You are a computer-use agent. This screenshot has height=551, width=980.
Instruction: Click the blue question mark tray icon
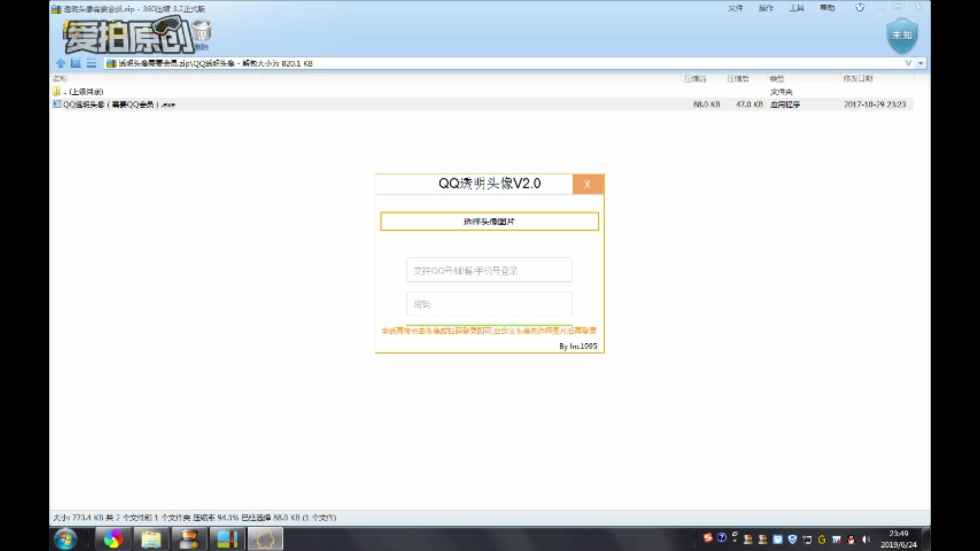(x=722, y=538)
